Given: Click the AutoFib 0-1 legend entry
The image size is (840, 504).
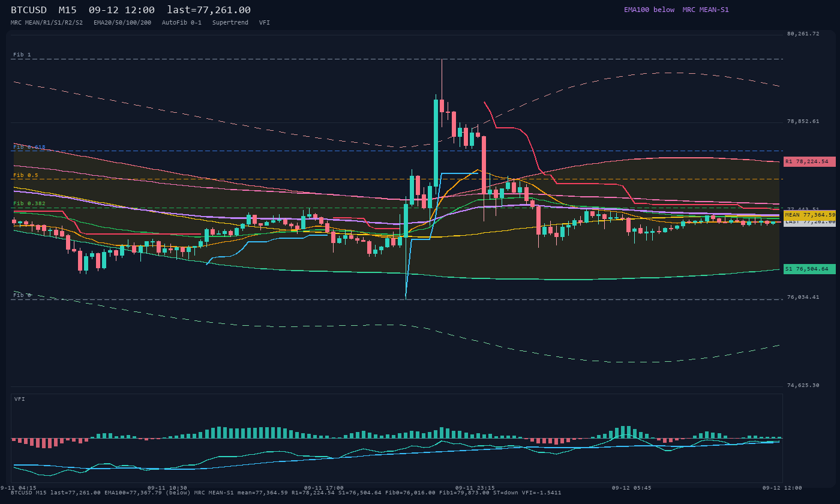Looking at the screenshot, I should (182, 23).
